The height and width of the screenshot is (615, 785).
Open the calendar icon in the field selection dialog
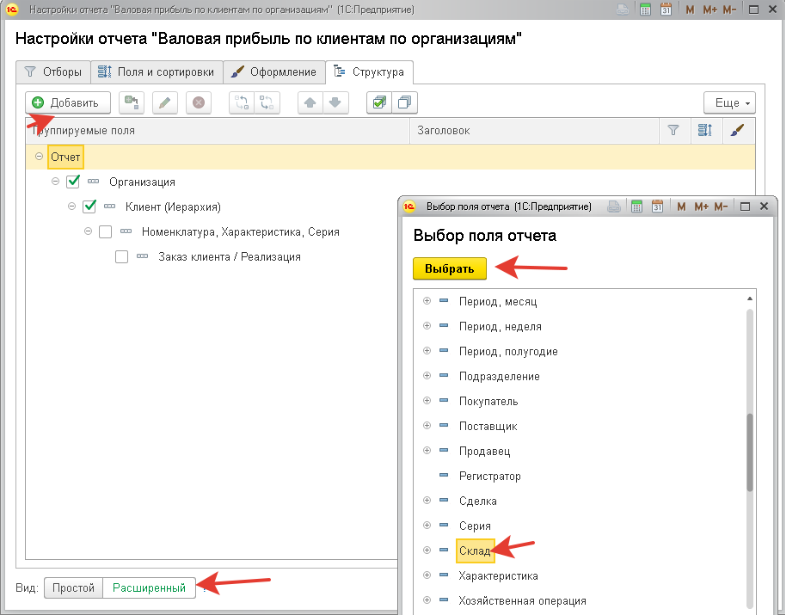click(658, 206)
